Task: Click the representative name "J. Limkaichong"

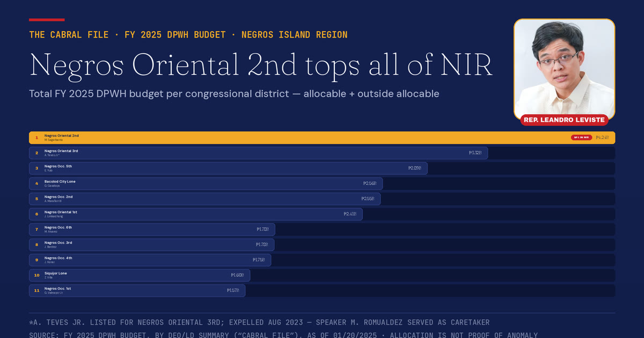Action: coord(54,216)
